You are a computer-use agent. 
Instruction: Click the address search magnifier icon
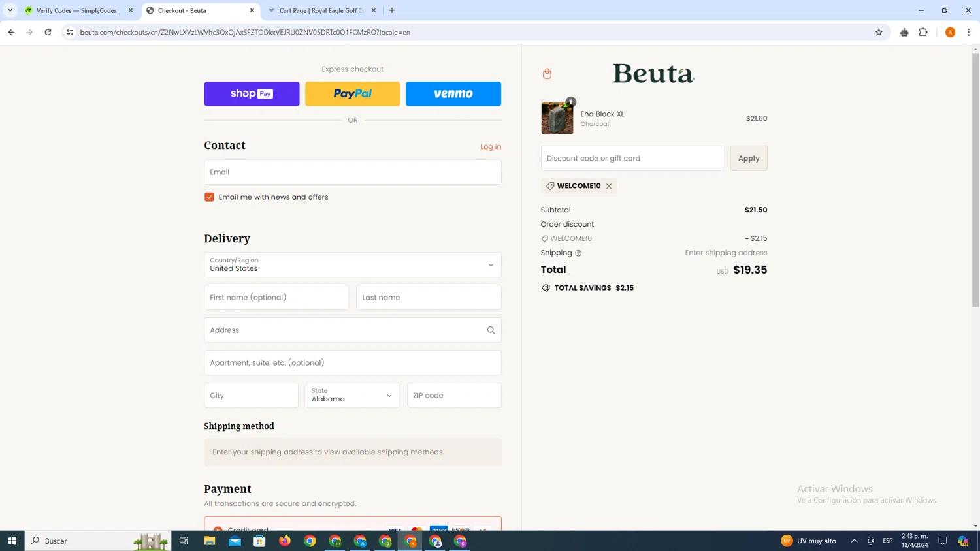pos(491,330)
